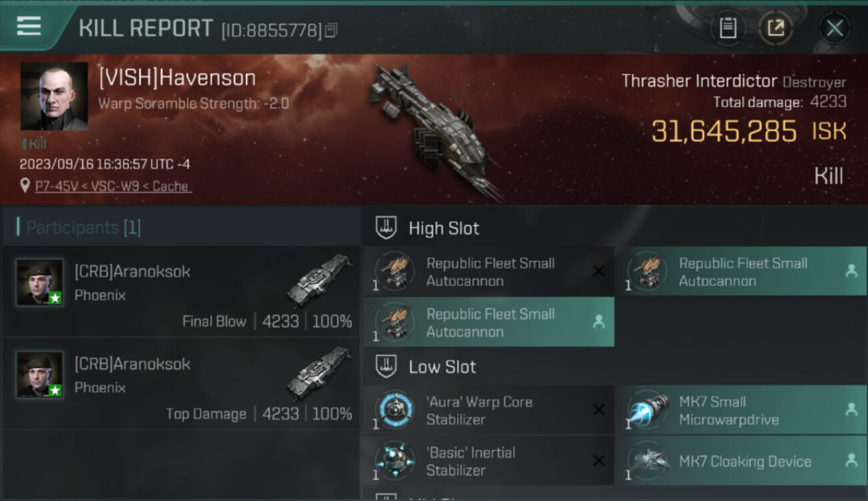
Task: Open Aranoksok's Final Blow portrait
Action: (40, 283)
